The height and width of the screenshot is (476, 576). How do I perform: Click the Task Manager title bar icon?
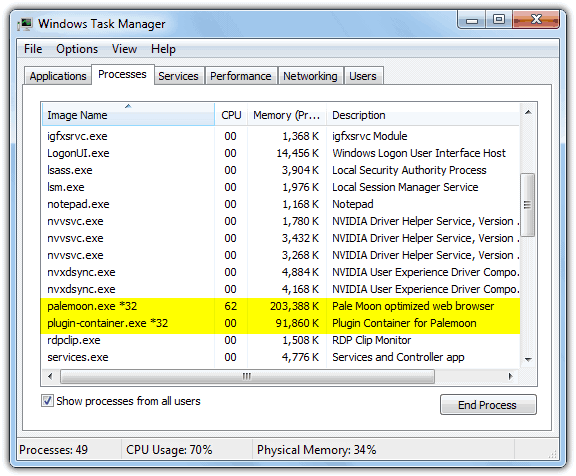pos(26,24)
